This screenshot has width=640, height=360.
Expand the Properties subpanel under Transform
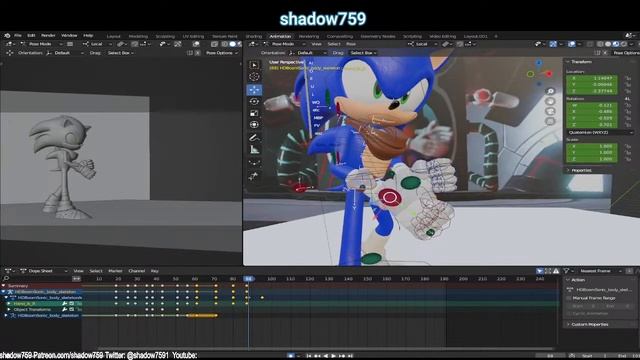tap(581, 170)
